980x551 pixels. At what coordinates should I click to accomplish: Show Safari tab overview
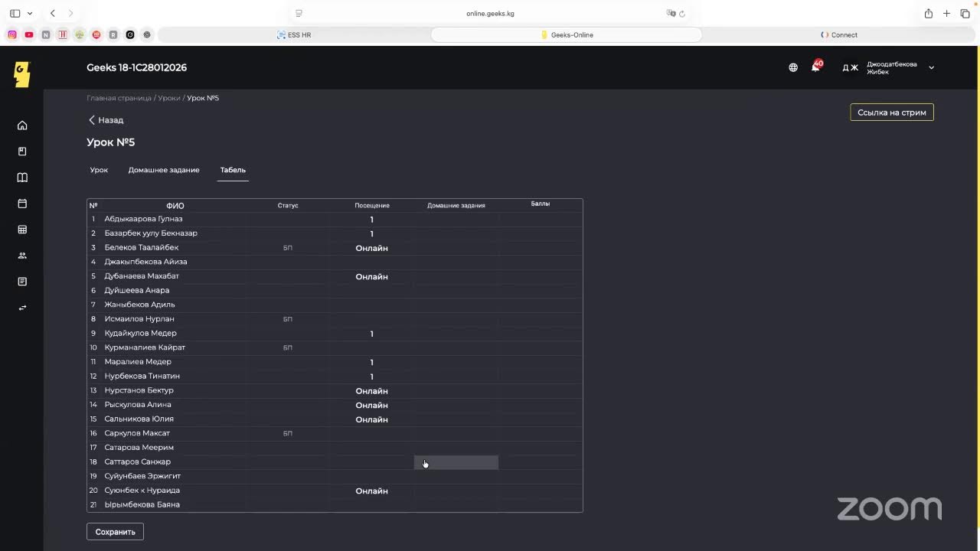pyautogui.click(x=965, y=13)
